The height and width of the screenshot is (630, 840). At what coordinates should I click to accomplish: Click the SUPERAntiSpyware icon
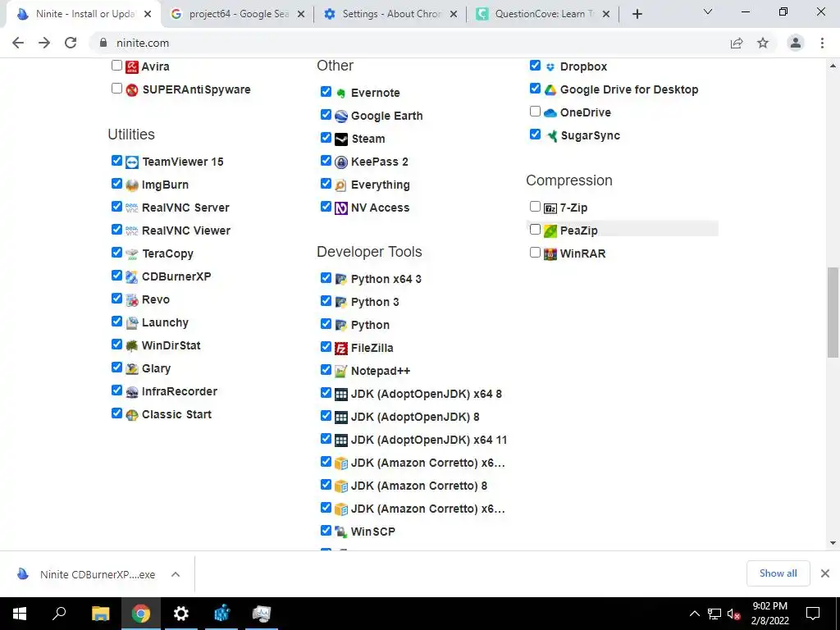click(132, 90)
